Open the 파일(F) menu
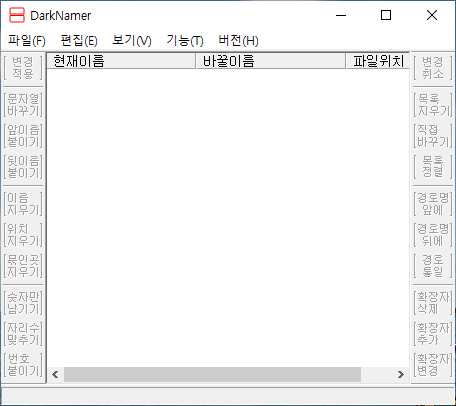Image resolution: width=456 pixels, height=406 pixels. (27, 41)
